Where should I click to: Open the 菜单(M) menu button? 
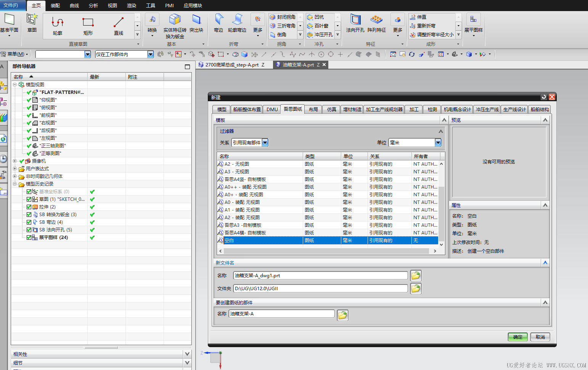pos(14,54)
